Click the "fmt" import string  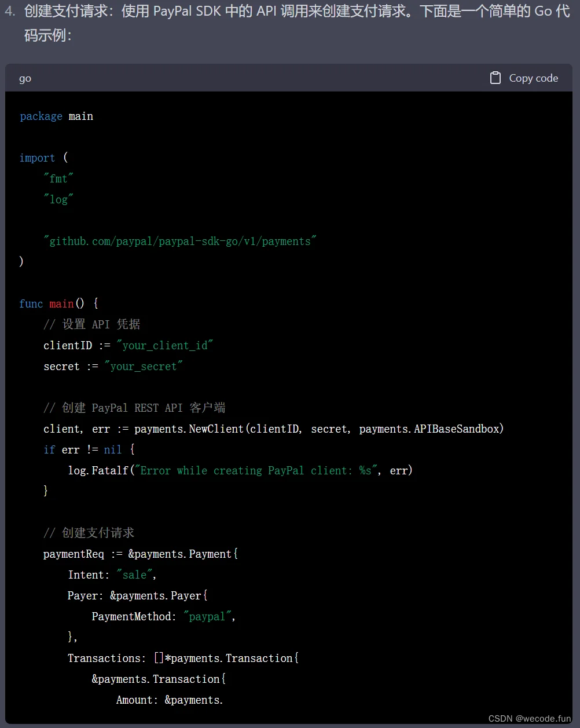[58, 178]
